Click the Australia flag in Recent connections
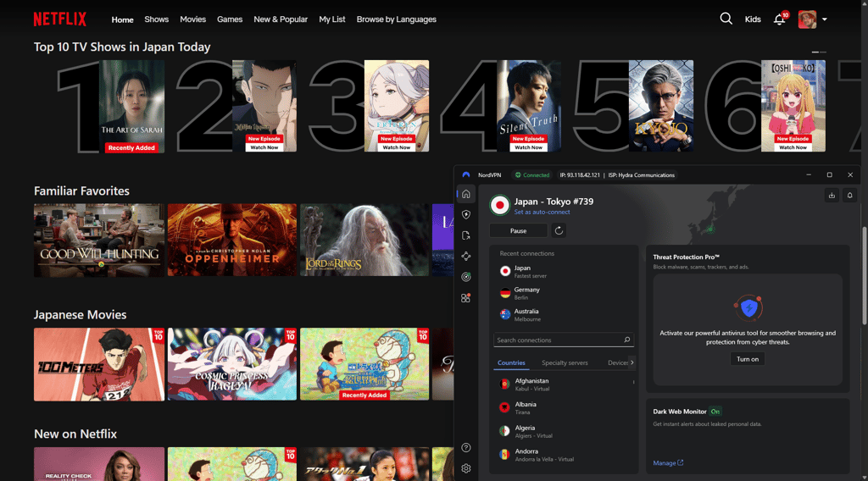 pyautogui.click(x=505, y=314)
